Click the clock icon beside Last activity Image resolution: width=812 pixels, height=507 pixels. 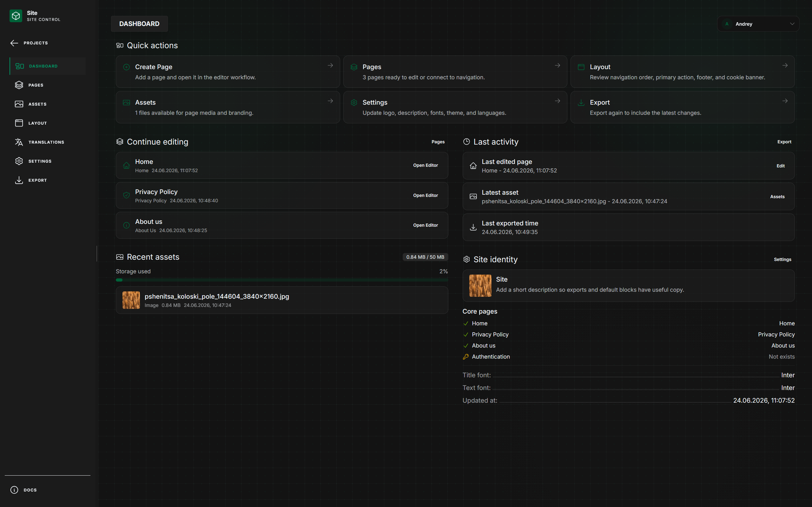click(x=466, y=141)
